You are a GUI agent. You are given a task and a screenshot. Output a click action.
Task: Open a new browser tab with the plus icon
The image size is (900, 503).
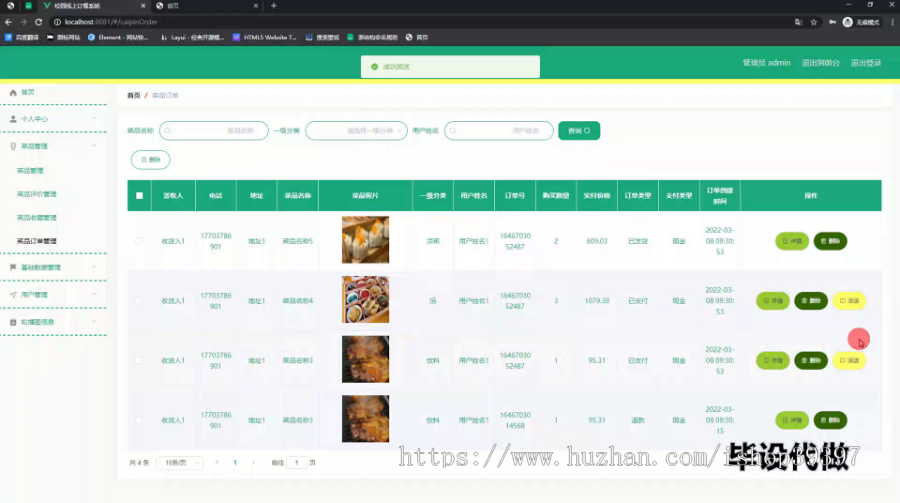tap(274, 6)
